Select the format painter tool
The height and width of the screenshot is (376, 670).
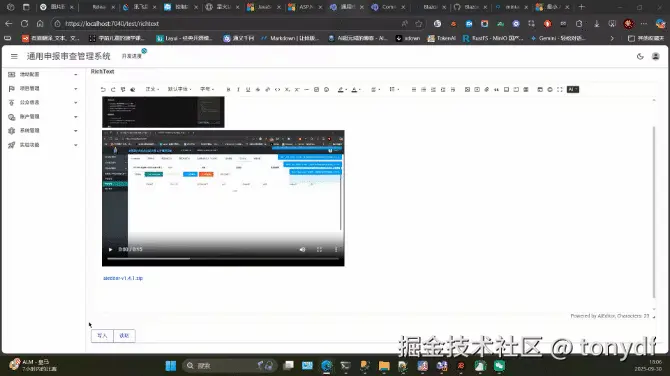click(123, 89)
